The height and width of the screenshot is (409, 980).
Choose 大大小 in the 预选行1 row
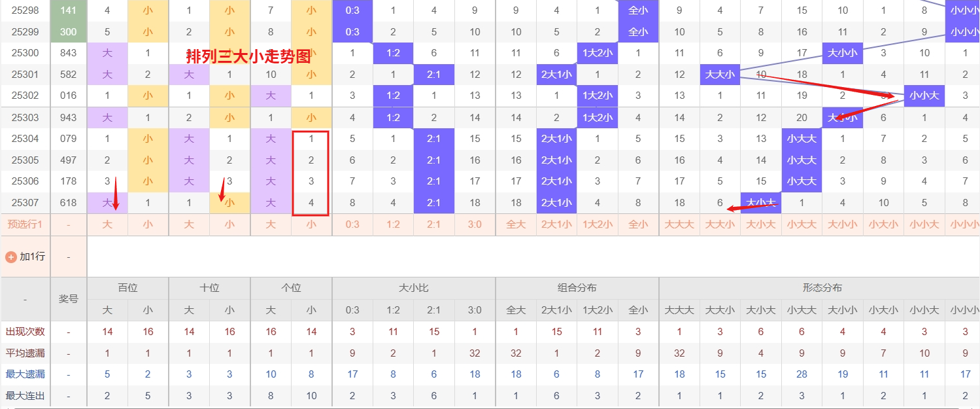pyautogui.click(x=720, y=224)
